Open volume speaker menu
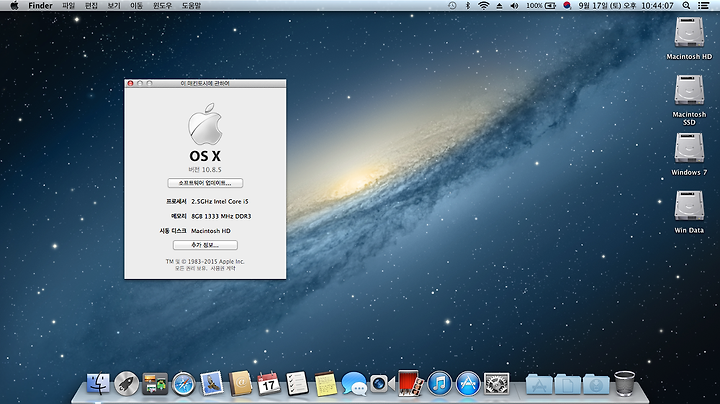This screenshot has width=720, height=404. coord(514,6)
